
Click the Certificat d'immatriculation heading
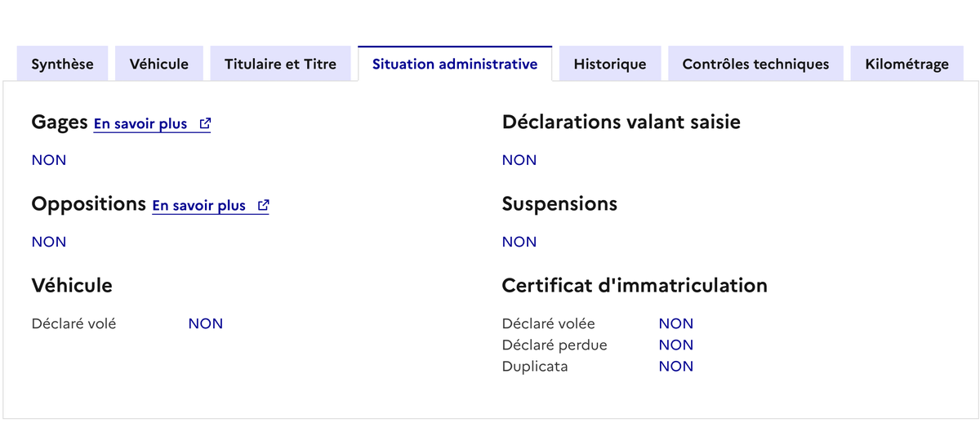point(635,286)
